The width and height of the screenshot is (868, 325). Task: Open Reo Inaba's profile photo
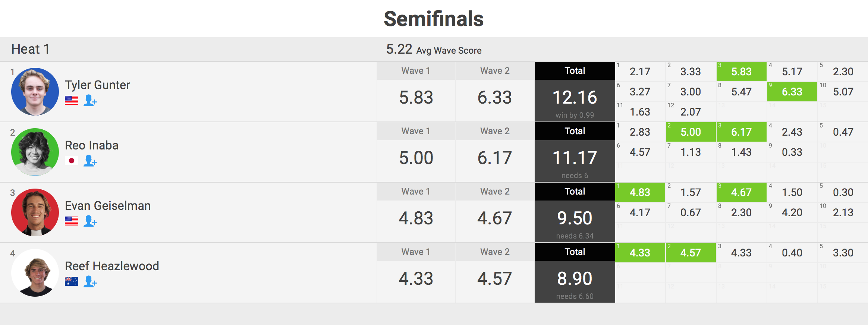pyautogui.click(x=35, y=152)
